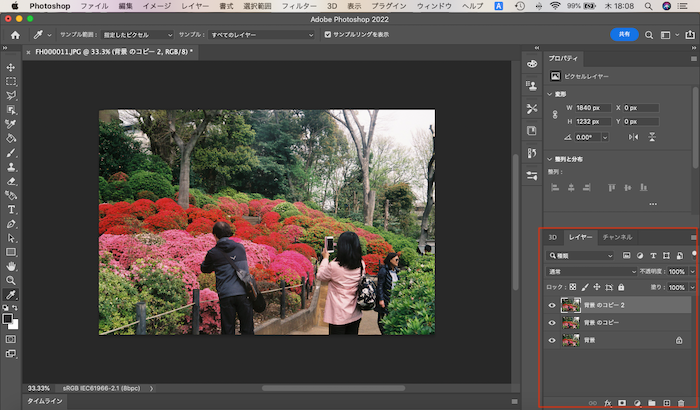This screenshot has width=700, height=410.
Task: Collapse the 整列と分布 section
Action: tap(550, 159)
